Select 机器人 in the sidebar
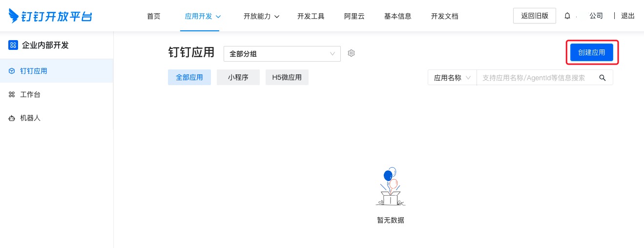The image size is (644, 248). 57,118
